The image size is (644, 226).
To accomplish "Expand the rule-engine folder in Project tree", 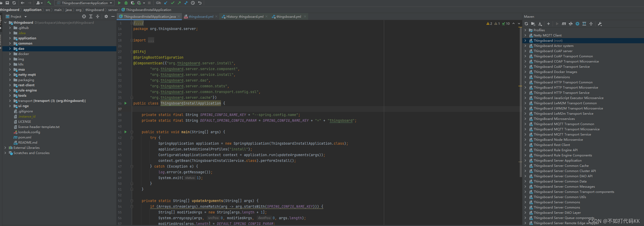I will 10,90.
